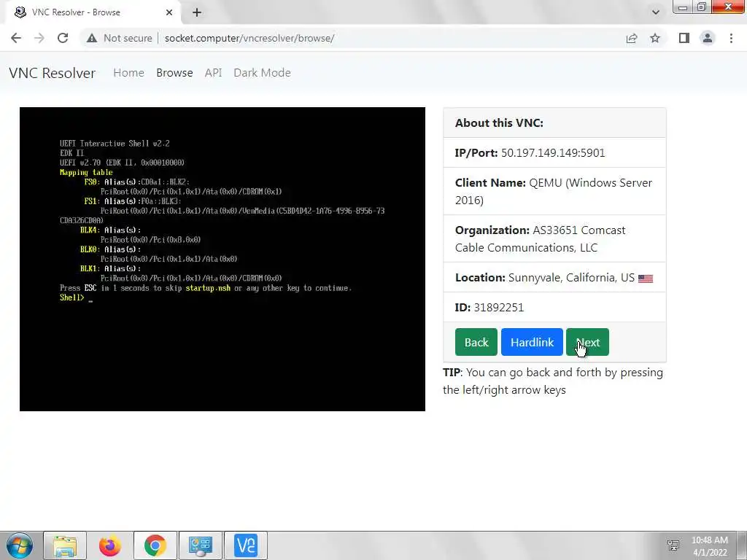Image resolution: width=747 pixels, height=560 pixels.
Task: Open the Browse nav link
Action: (174, 73)
